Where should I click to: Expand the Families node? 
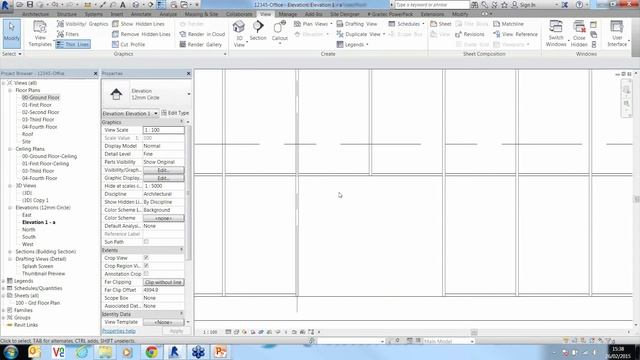tap(4, 311)
